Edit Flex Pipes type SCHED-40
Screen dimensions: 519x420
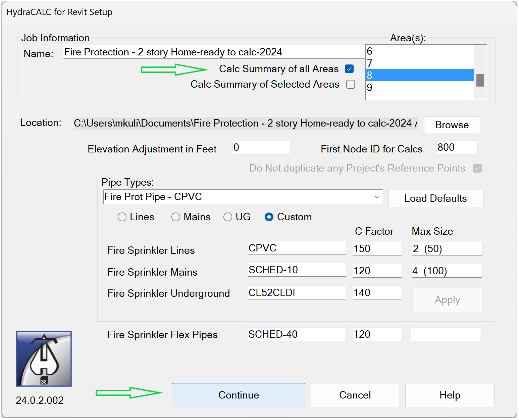point(297,334)
